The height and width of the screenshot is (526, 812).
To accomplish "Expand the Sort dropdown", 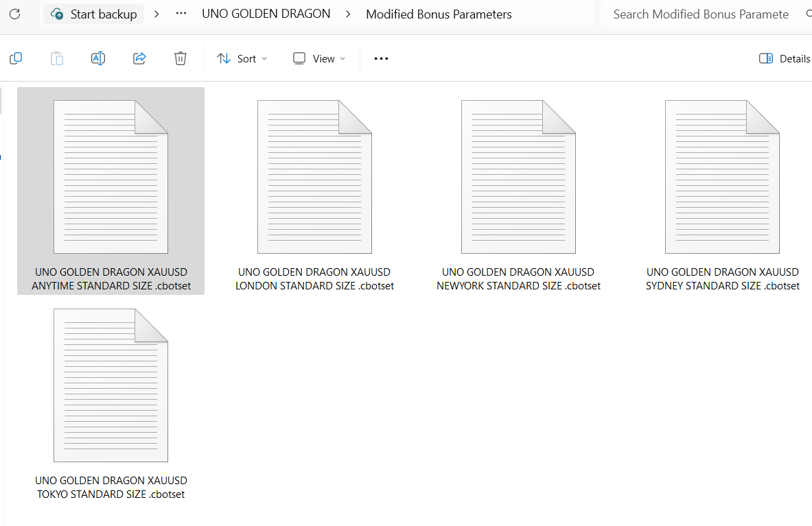I will [242, 59].
